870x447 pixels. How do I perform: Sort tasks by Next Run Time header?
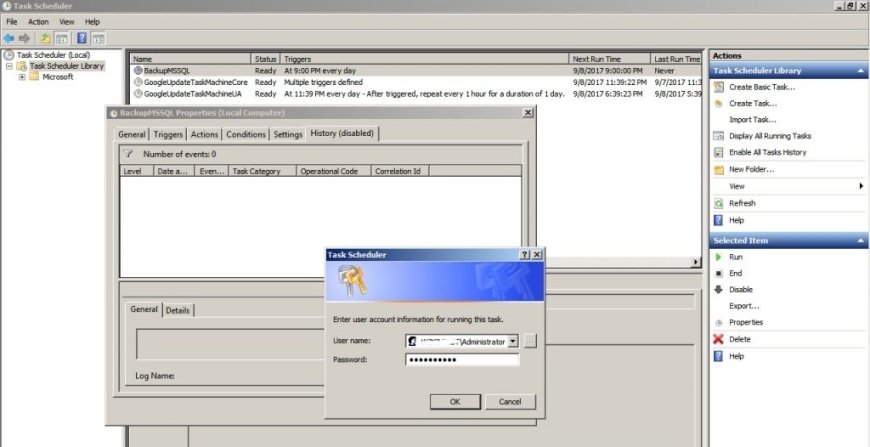610,59
